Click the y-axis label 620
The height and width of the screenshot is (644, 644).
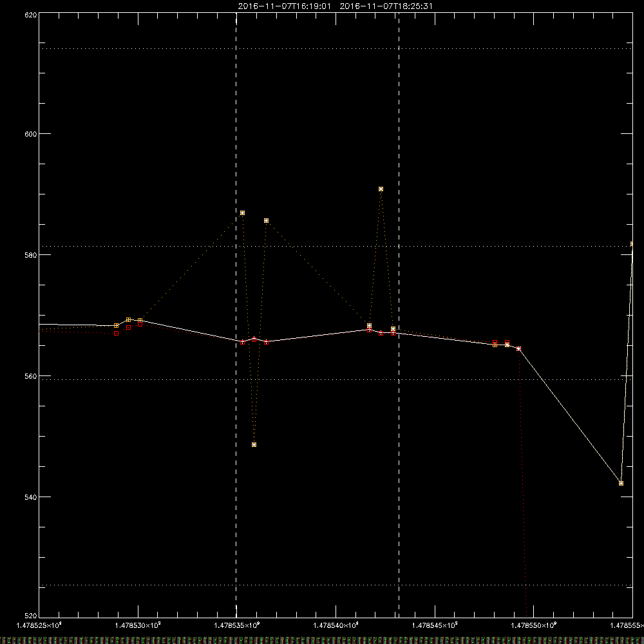tap(31, 15)
